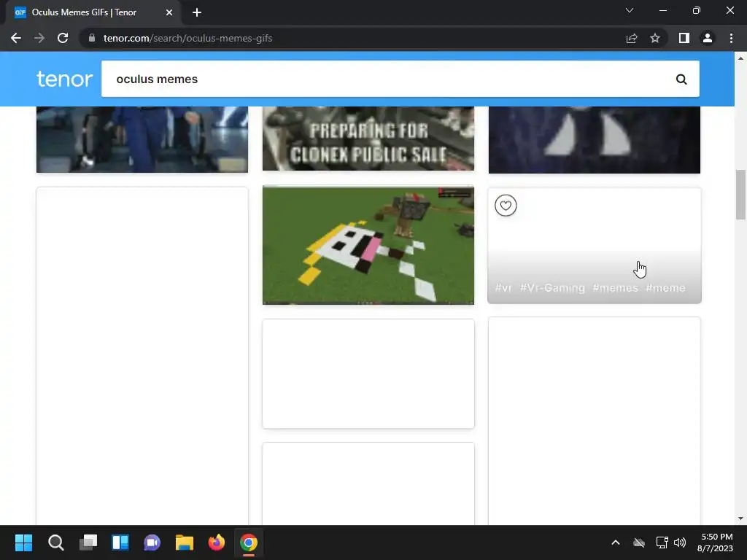
Task: Open the Chat app on taskbar
Action: pyautogui.click(x=152, y=542)
